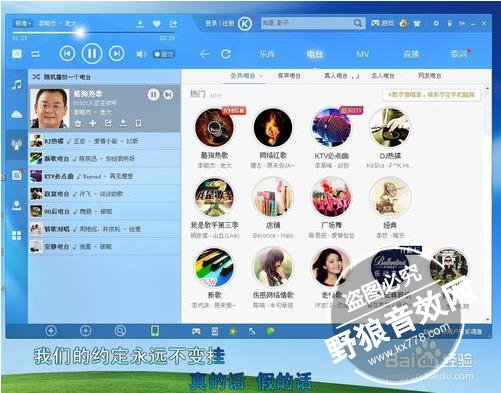
Task: Play the 经典 station thumbnail
Action: tap(390, 197)
